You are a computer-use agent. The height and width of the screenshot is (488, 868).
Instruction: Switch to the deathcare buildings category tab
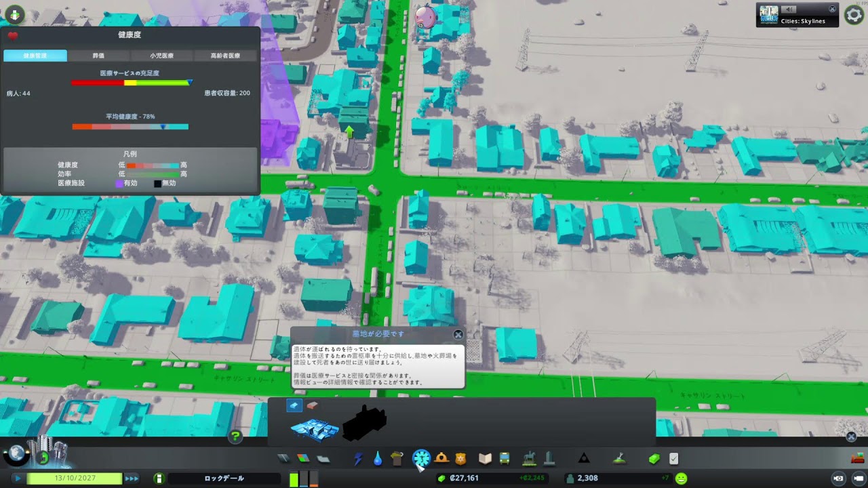pyautogui.click(x=312, y=405)
